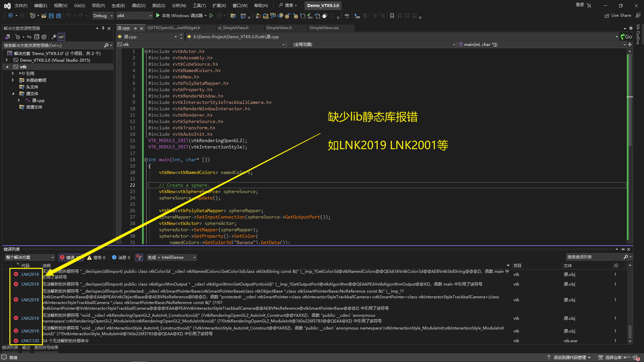Click the filter icon in the error list
This screenshot has height=362, width=644.
click(139, 257)
